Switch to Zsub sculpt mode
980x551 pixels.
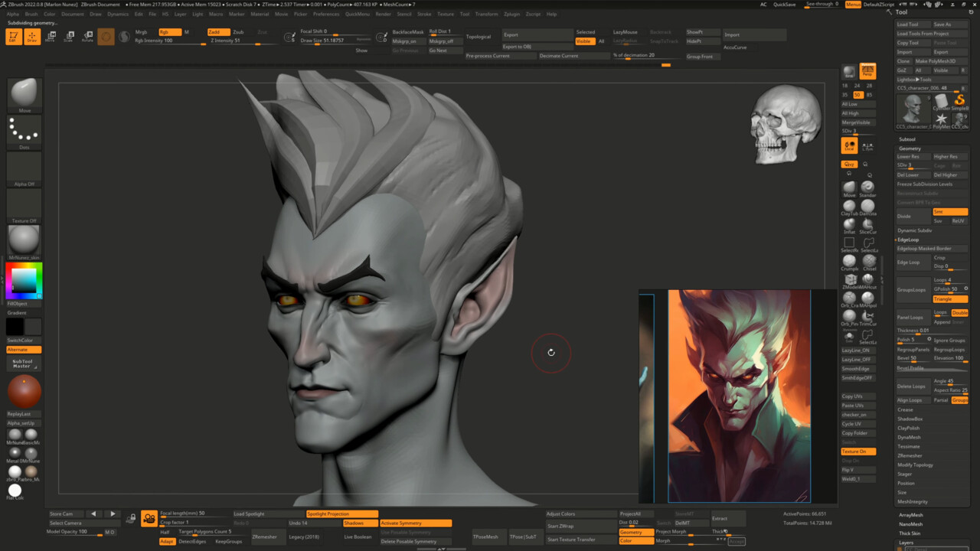pos(239,32)
